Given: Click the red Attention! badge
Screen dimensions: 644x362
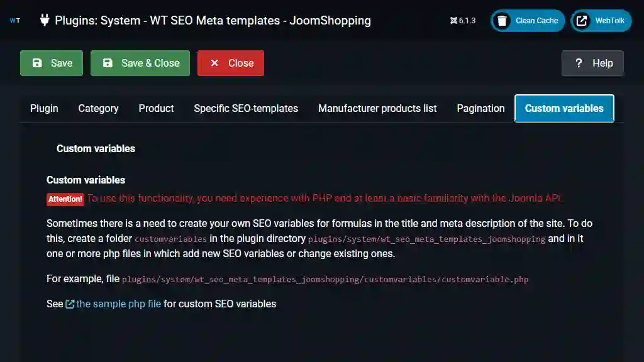Looking at the screenshot, I should pyautogui.click(x=65, y=199).
